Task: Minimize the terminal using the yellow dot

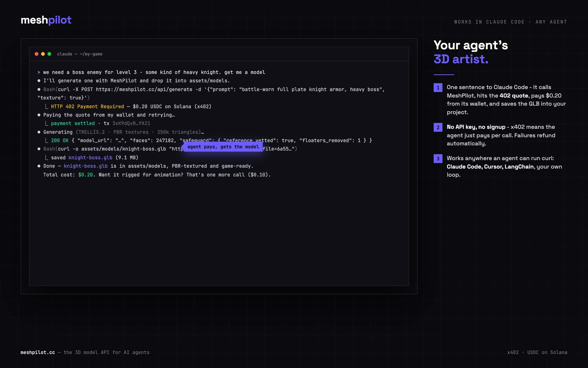Action: tap(43, 54)
